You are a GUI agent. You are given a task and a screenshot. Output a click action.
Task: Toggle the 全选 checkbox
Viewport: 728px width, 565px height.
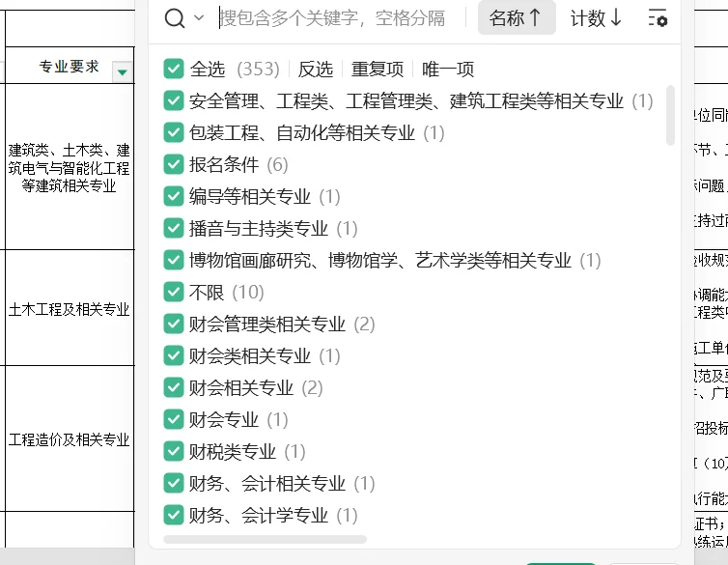[x=174, y=69]
